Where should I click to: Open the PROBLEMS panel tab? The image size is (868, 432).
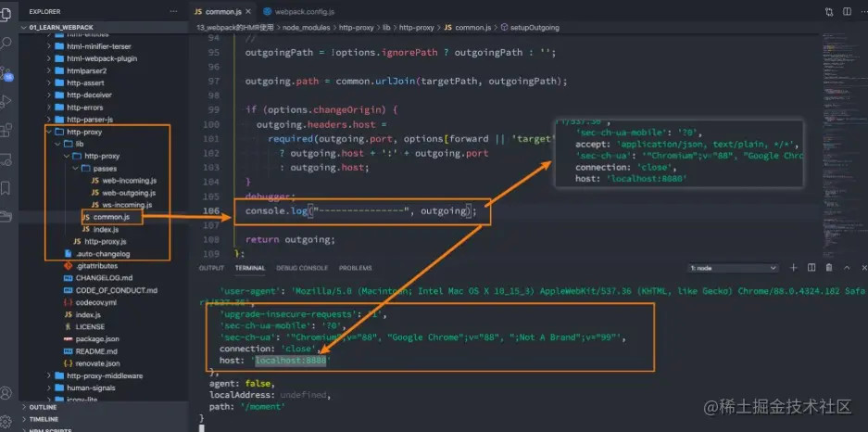tap(356, 268)
